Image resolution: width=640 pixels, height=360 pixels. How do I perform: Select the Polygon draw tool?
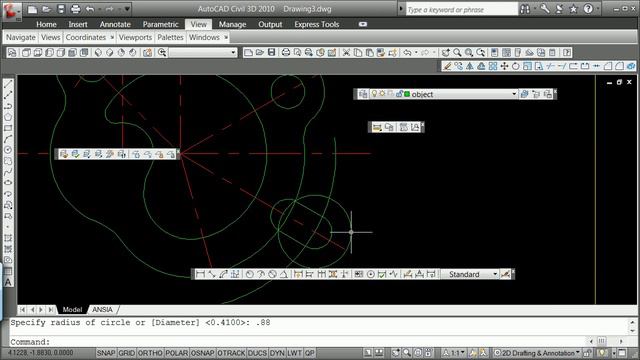pyautogui.click(x=8, y=117)
